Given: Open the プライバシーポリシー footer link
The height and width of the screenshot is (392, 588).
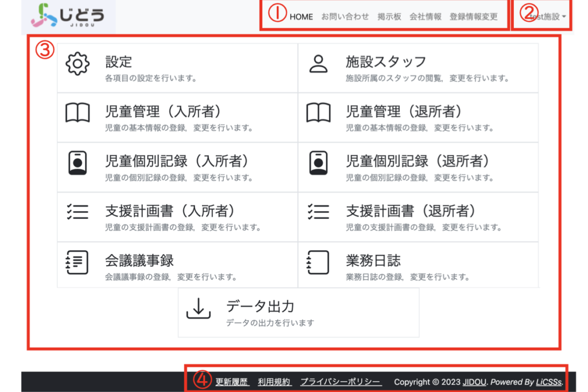Looking at the screenshot, I should 341,382.
